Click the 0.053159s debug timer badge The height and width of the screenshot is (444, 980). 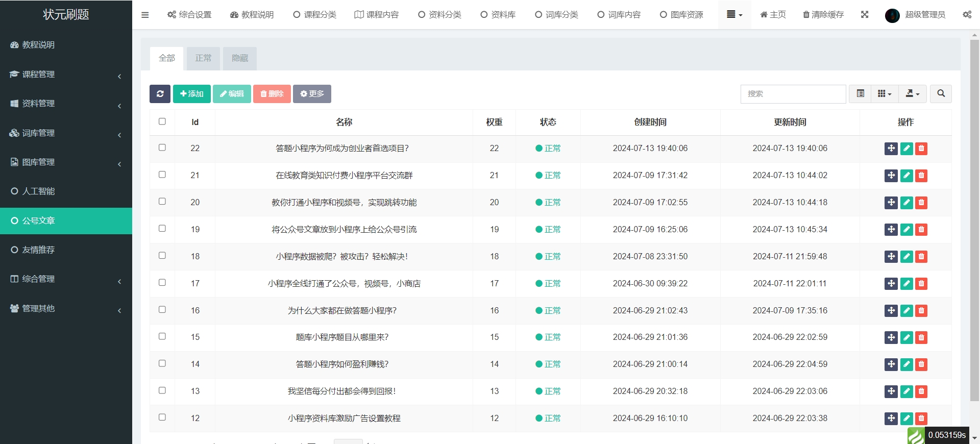pos(947,435)
